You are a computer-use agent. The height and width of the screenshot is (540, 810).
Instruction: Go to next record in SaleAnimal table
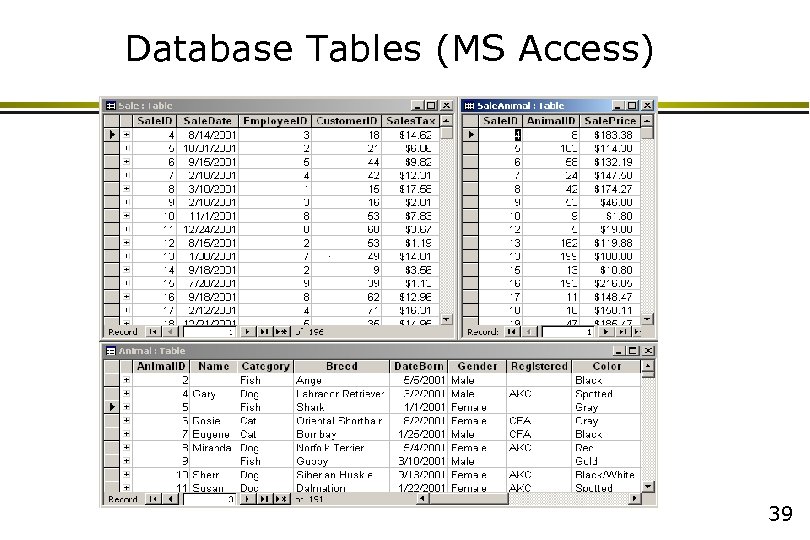605,331
